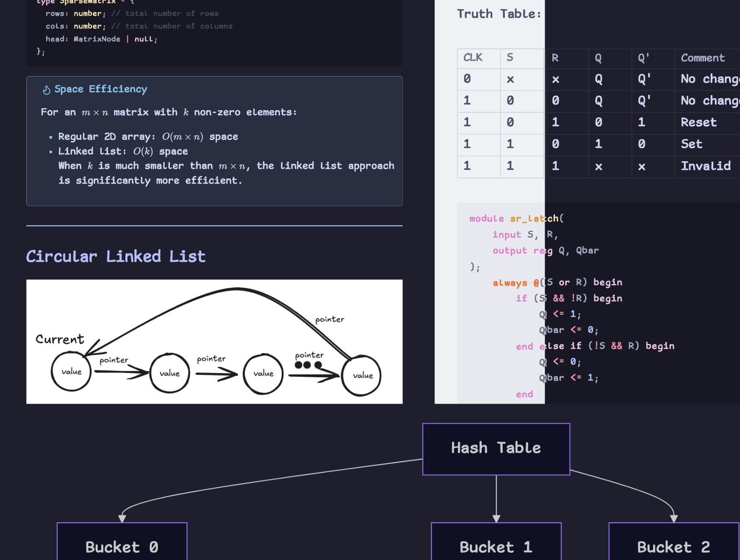Click the 'always @(S or R) begin' line
Viewport: 740px width, 560px height.
coord(558,283)
